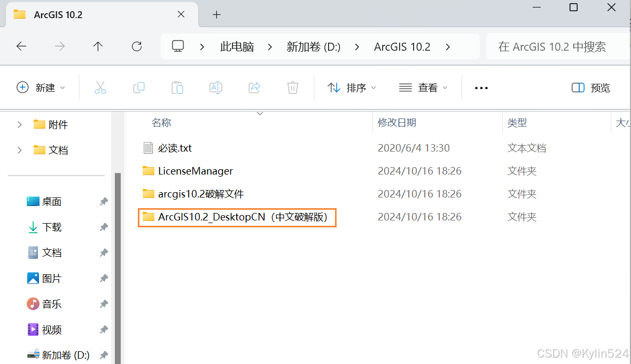The width and height of the screenshot is (631, 364).
Task: Click the Share icon
Action: (254, 88)
